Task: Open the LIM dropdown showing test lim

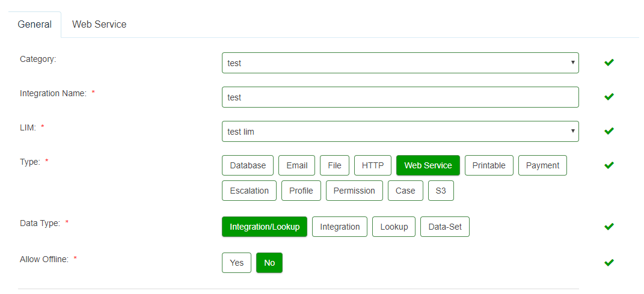Action: [400, 132]
